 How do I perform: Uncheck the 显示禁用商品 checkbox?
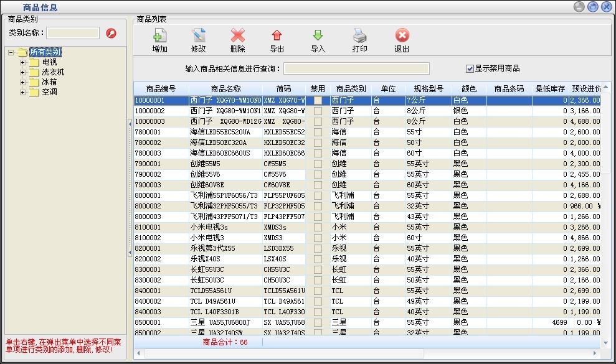[470, 68]
